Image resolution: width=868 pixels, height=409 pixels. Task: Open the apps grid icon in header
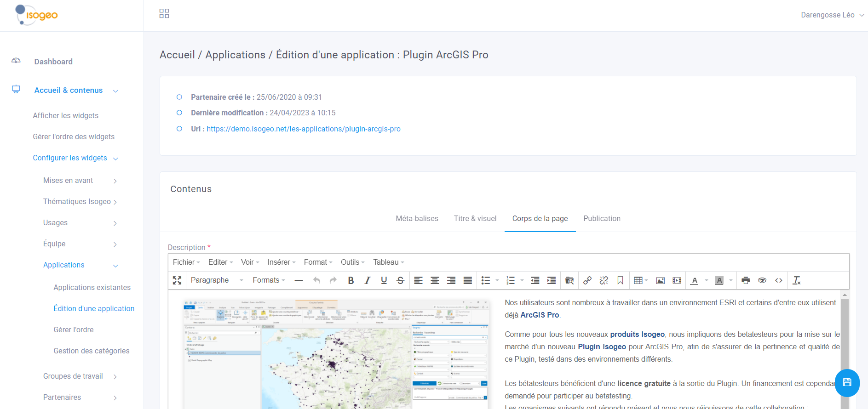[x=164, y=13]
